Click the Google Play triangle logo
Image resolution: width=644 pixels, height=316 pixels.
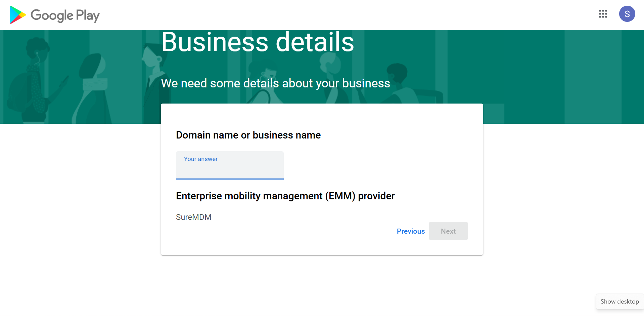(x=17, y=15)
